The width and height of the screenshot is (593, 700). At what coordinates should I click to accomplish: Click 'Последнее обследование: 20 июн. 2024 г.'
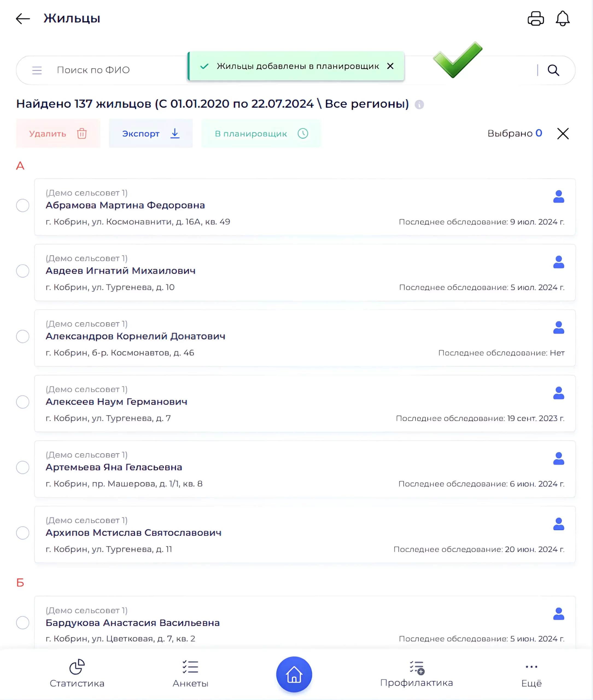pyautogui.click(x=479, y=549)
